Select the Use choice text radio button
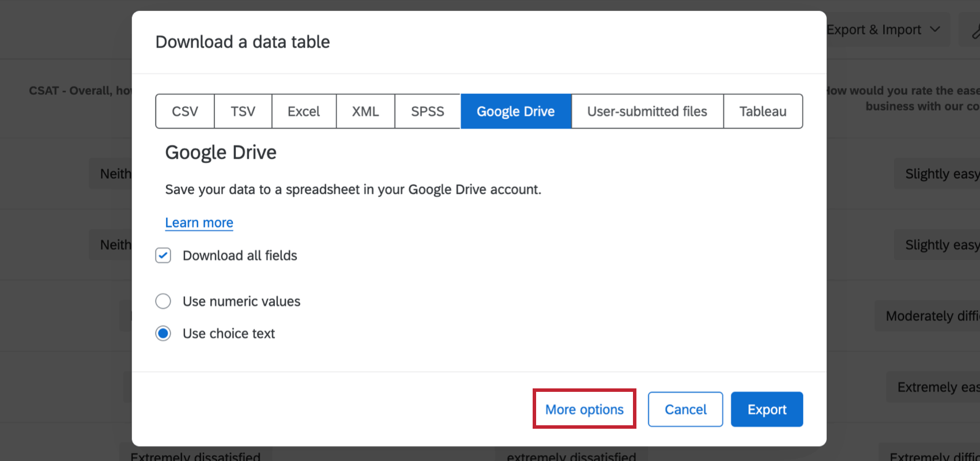This screenshot has height=461, width=980. click(x=163, y=334)
